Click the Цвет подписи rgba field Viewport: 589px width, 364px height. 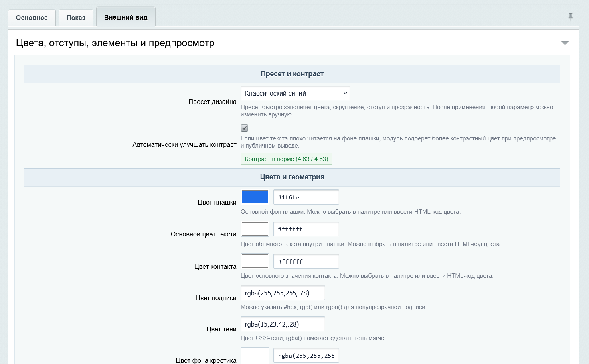coord(283,293)
